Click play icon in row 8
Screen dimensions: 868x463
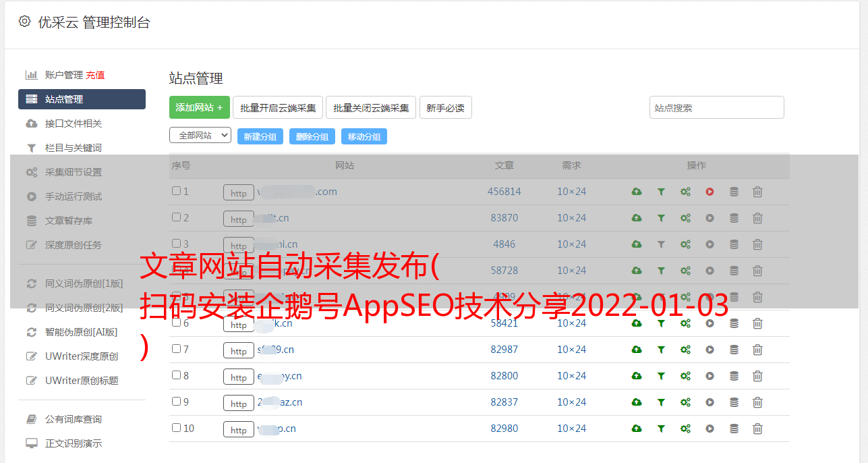point(710,376)
